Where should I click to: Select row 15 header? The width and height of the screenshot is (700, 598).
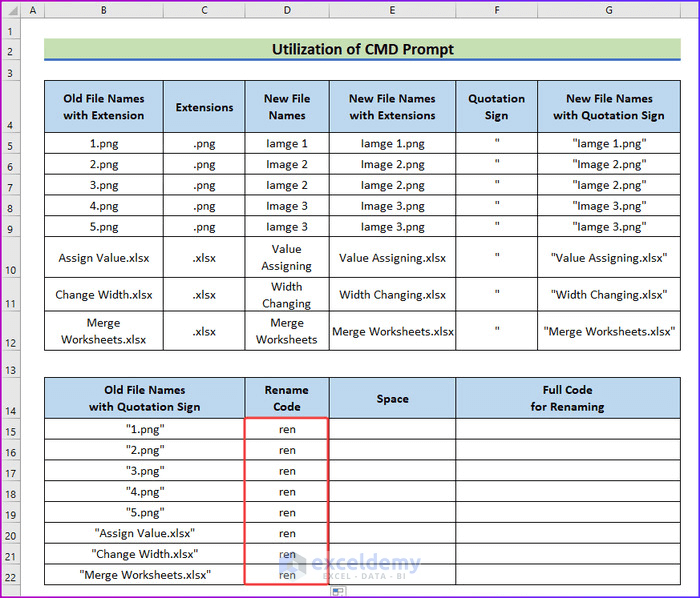[10, 429]
